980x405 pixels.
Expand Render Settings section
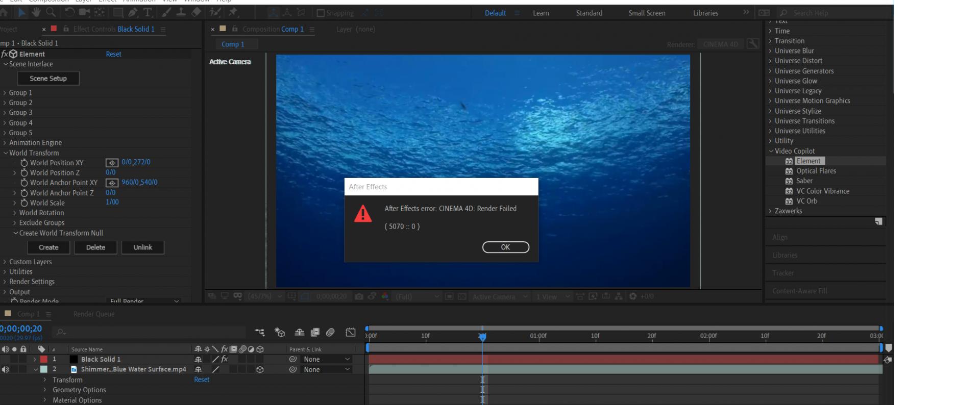click(x=5, y=282)
